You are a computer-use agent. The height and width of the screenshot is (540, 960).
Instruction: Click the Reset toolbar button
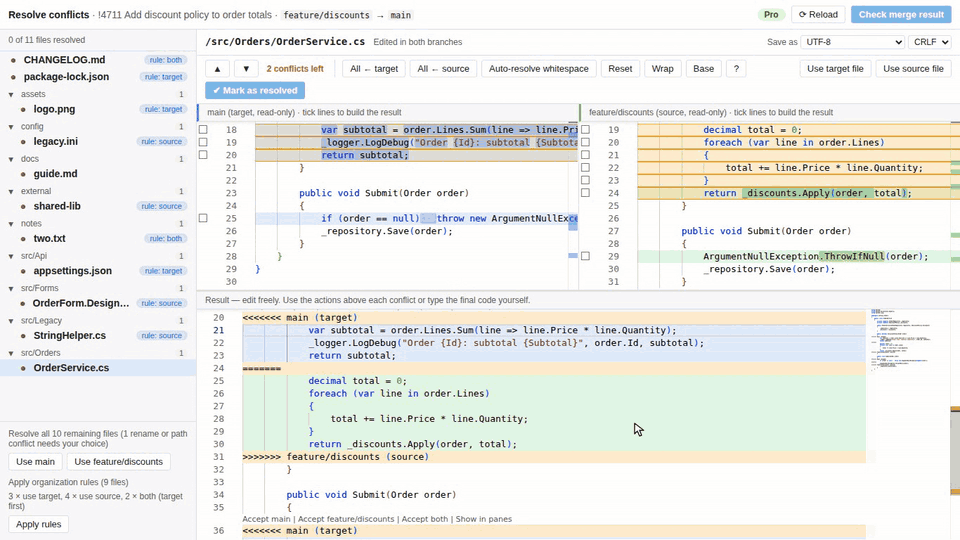click(620, 69)
